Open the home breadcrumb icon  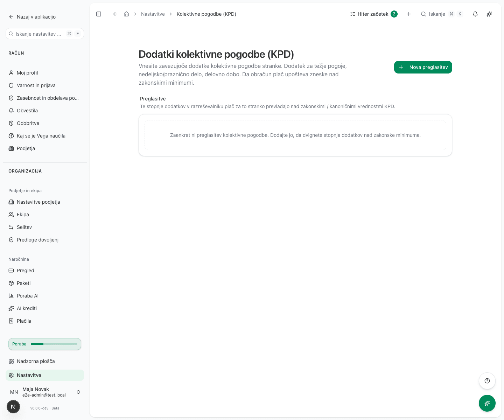coord(126,14)
